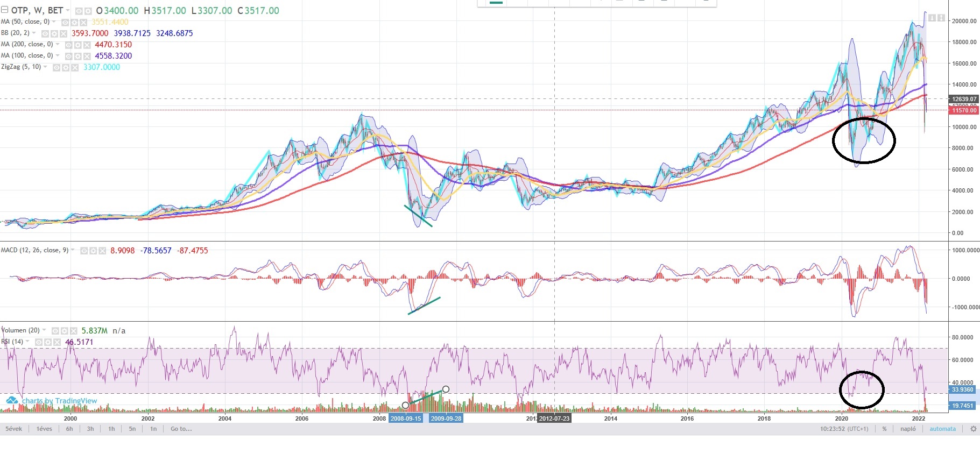The width and height of the screenshot is (980, 454).
Task: Toggle visibility of the OTP main series
Action: pos(79,11)
